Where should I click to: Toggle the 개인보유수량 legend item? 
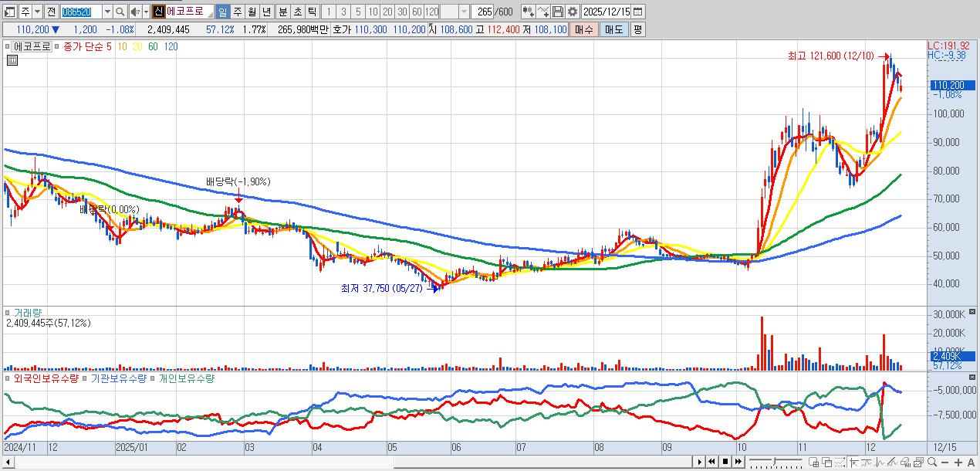[x=188, y=378]
